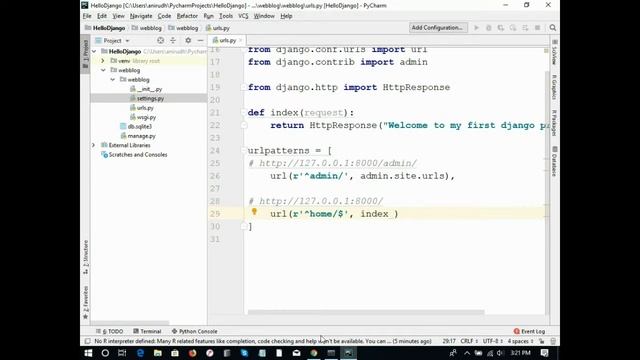Open File Explorer from the taskbar
The width and height of the screenshot is (640, 360).
[158, 353]
